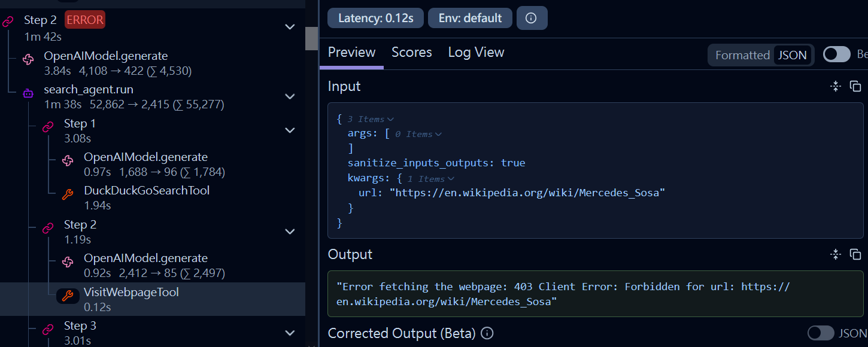Viewport: 868px width, 347px height.
Task: Toggle the JSON switch for Corrected Output
Action: pos(821,333)
